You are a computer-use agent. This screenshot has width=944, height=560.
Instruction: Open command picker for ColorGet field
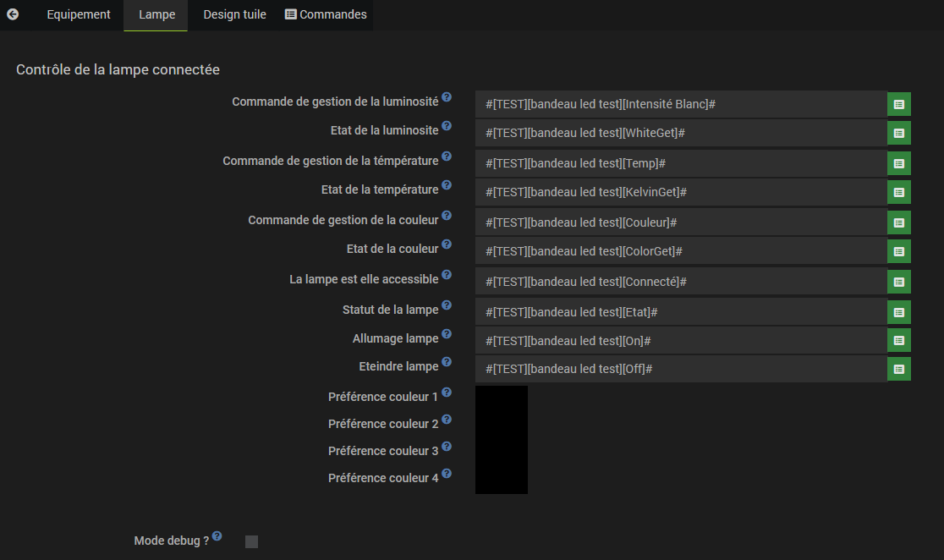899,252
